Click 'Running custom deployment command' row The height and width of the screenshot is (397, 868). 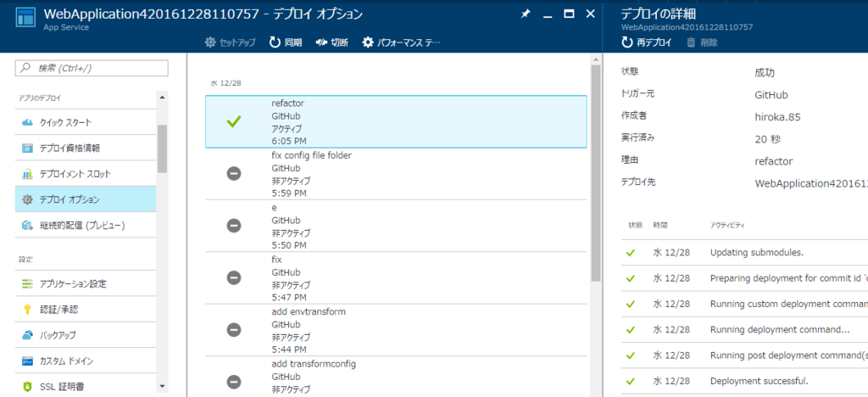(x=744, y=304)
